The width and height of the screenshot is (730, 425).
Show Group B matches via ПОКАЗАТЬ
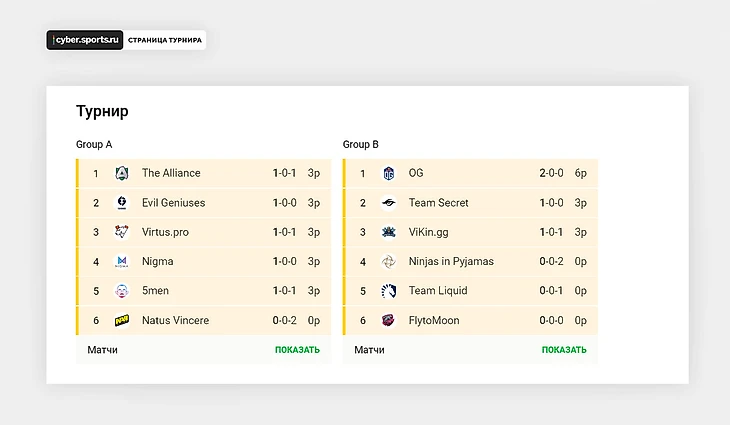(x=564, y=350)
